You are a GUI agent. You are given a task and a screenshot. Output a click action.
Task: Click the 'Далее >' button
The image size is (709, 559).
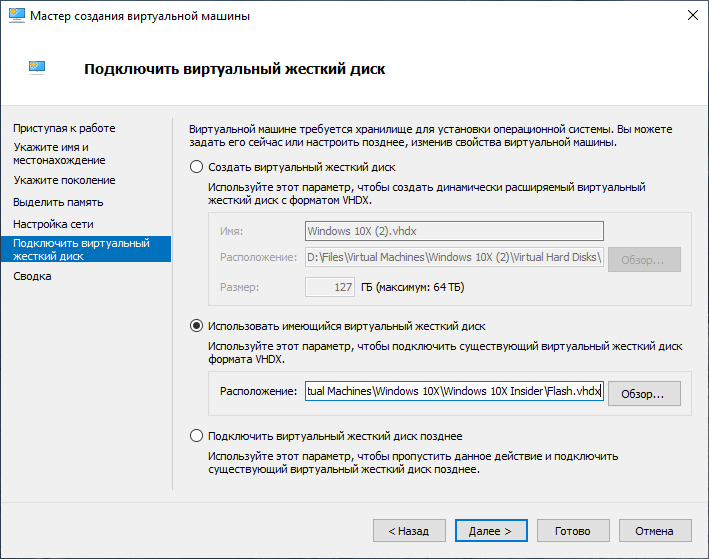pyautogui.click(x=491, y=531)
